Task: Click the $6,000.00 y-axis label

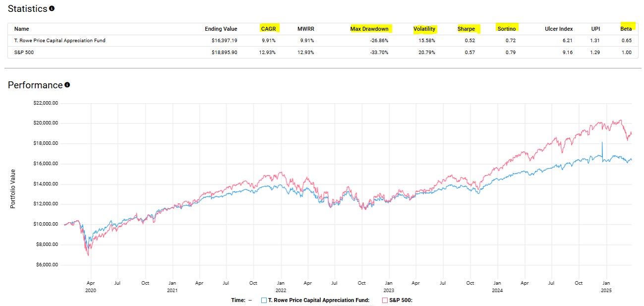Action: (47, 265)
